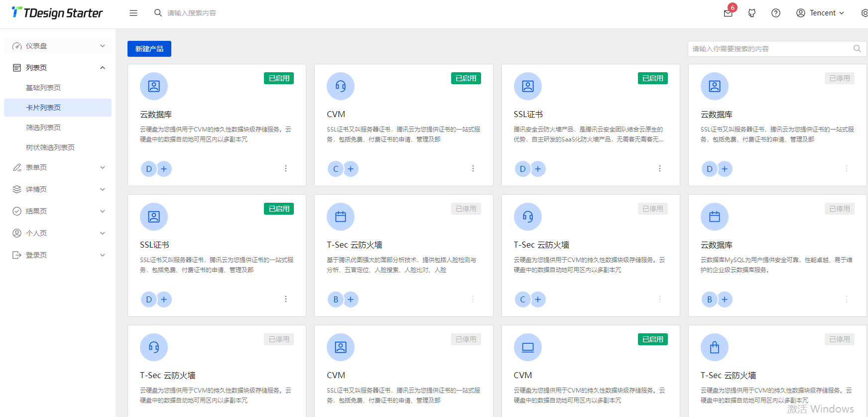The image size is (868, 417).
Task: Click the plus icon on the 云数据库 MySQL card
Action: tap(725, 299)
